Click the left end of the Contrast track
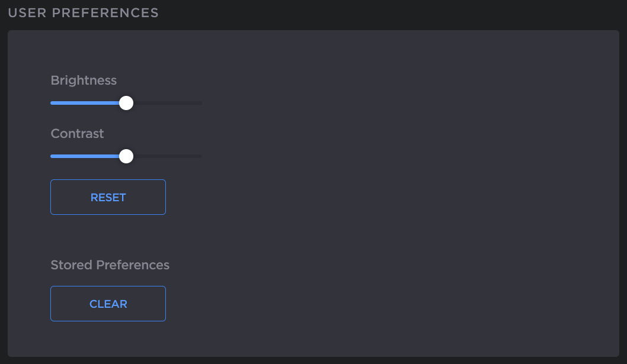Viewport: 627px width, 364px height. point(52,156)
